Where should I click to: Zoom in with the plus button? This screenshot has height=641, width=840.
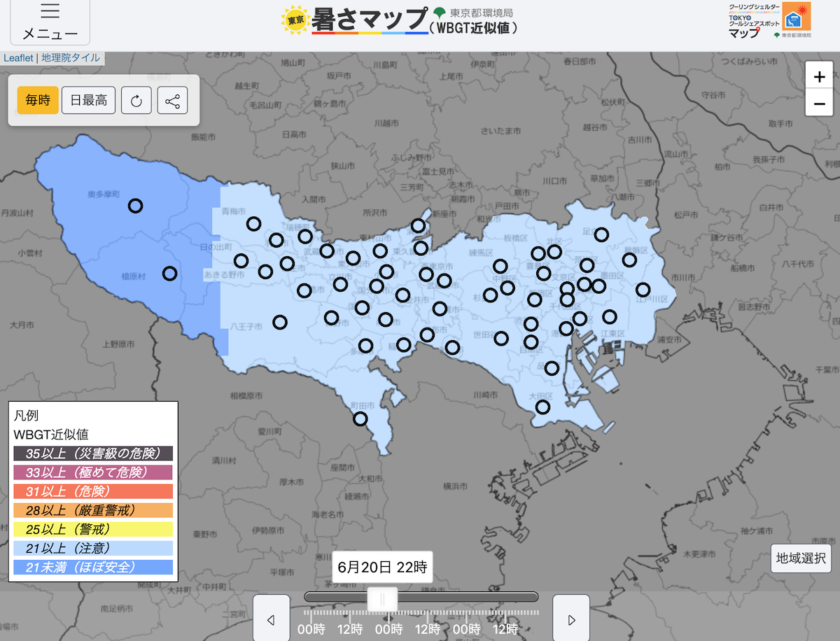[x=819, y=76]
